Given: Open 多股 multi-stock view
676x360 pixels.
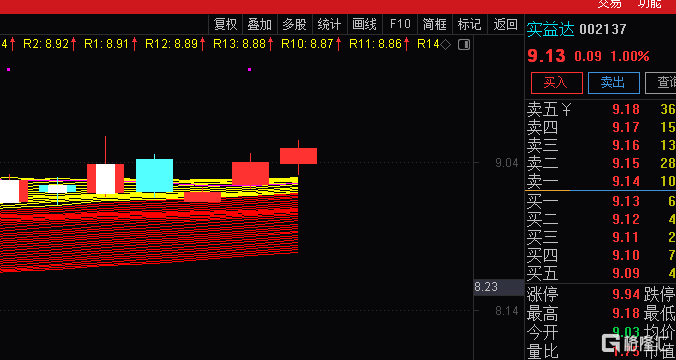Looking at the screenshot, I should (x=294, y=24).
